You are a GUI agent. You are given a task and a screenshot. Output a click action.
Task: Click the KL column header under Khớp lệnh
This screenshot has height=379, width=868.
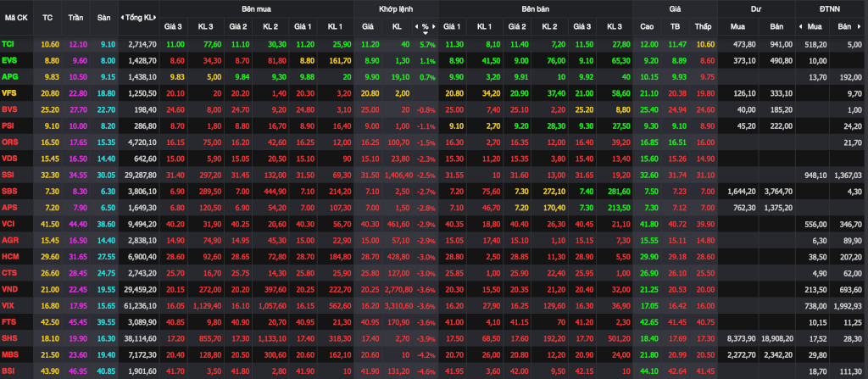[x=397, y=26]
